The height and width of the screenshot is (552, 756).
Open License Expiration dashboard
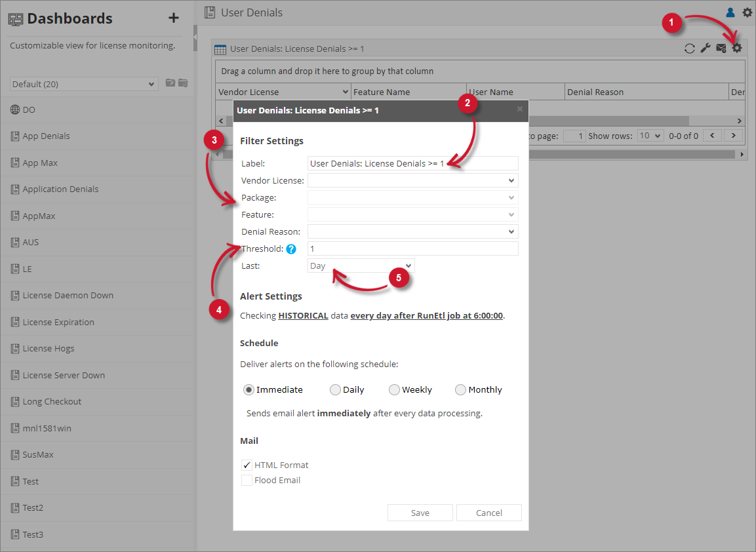96,322
